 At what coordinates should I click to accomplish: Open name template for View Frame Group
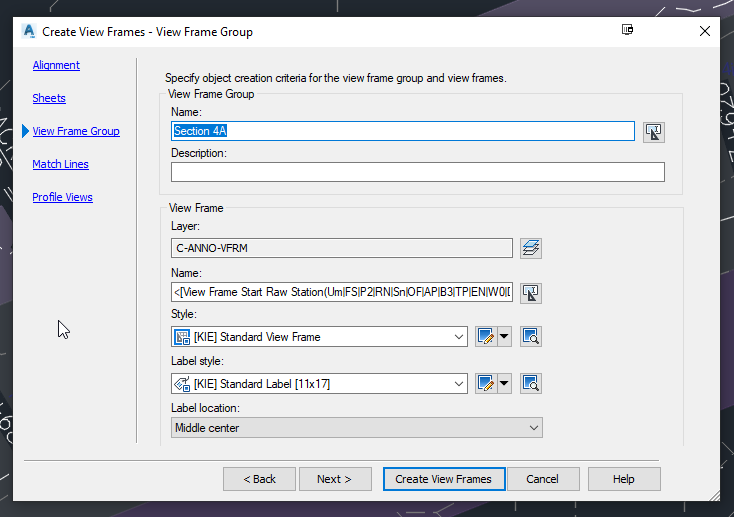point(653,132)
